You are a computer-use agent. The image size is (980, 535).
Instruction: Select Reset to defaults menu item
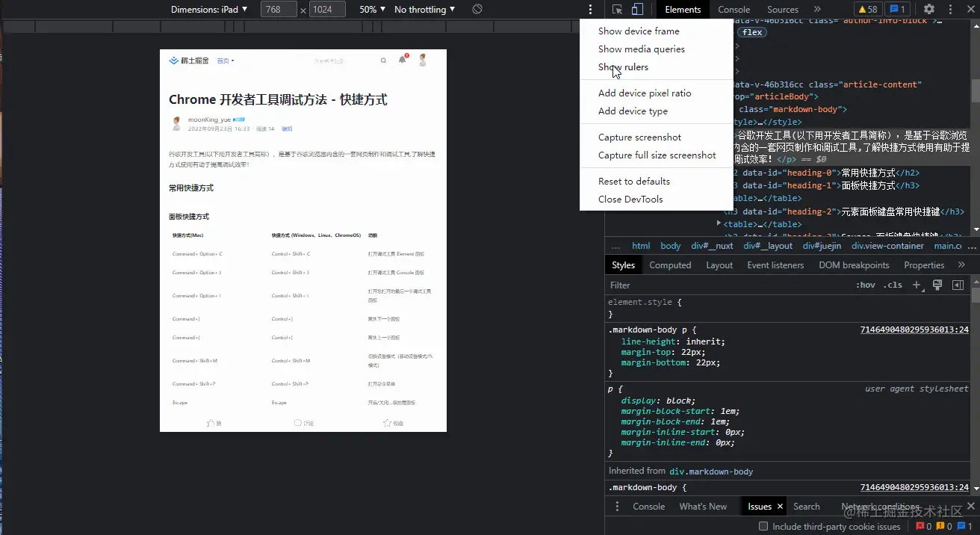pyautogui.click(x=657, y=182)
